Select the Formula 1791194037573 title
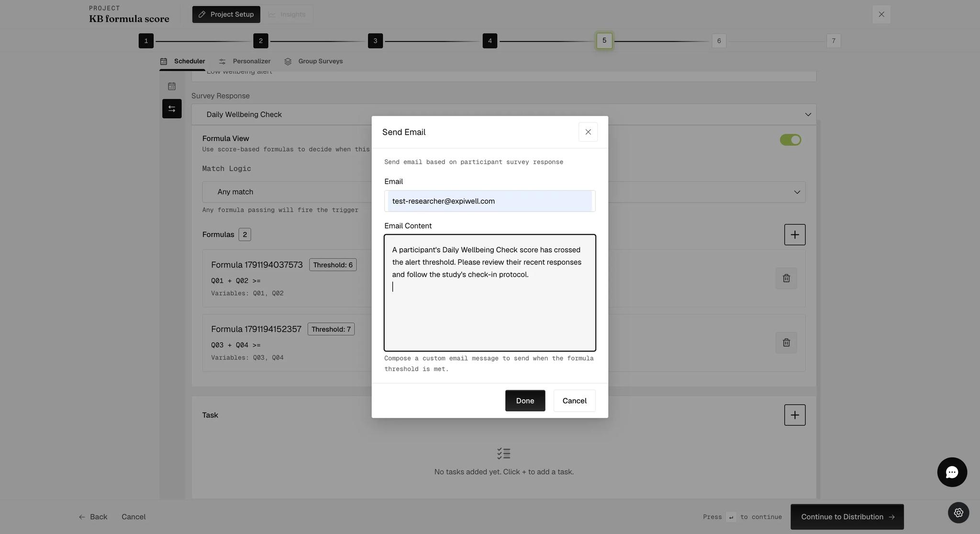 (256, 265)
